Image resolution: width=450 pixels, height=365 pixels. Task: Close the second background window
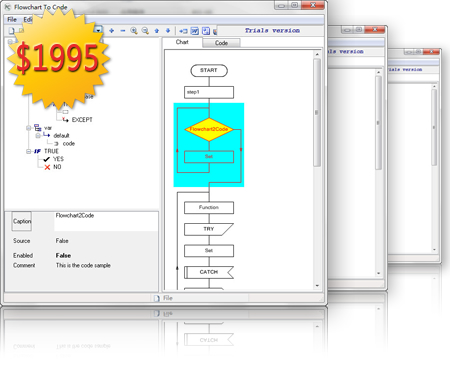click(x=375, y=30)
